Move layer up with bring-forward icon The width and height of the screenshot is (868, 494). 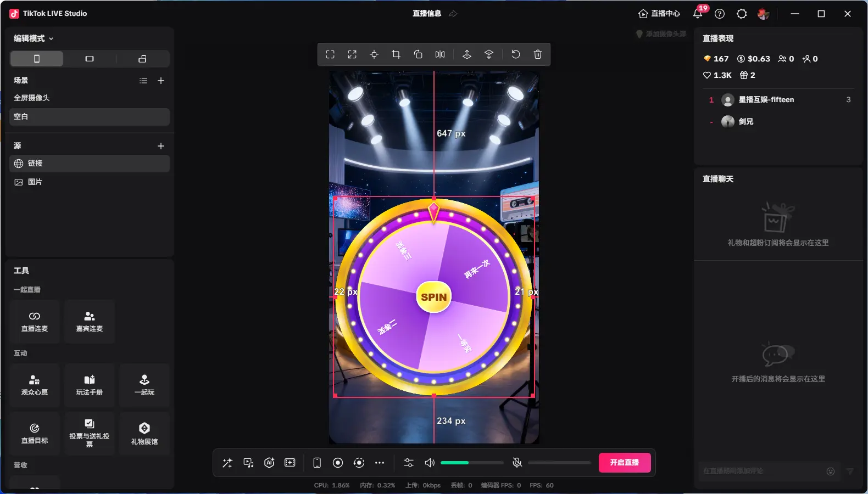click(467, 54)
